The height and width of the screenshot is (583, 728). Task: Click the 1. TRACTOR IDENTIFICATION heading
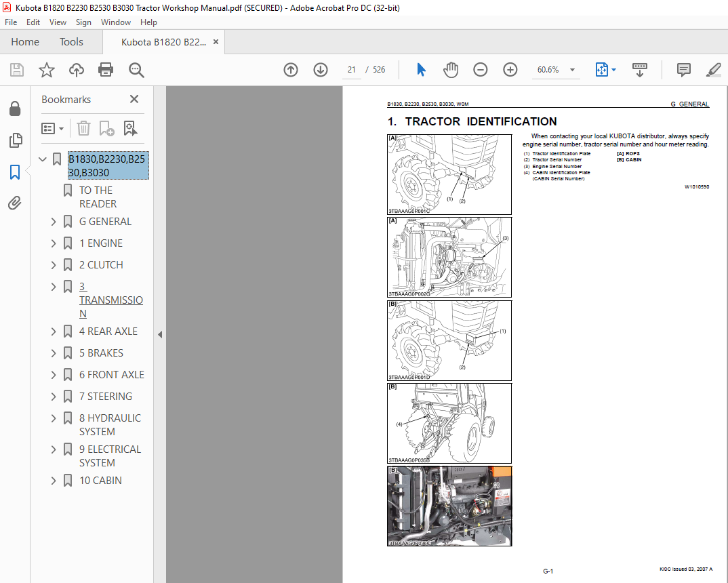click(x=472, y=121)
